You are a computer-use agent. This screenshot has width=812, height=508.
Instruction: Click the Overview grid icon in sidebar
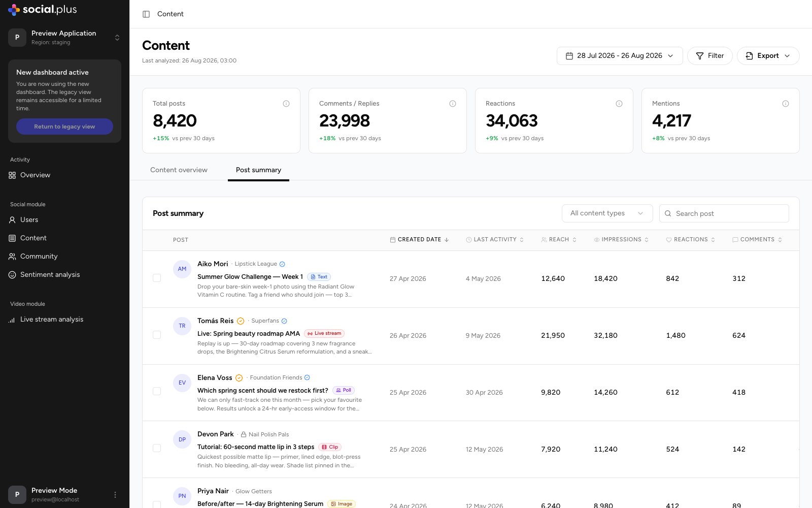point(12,175)
